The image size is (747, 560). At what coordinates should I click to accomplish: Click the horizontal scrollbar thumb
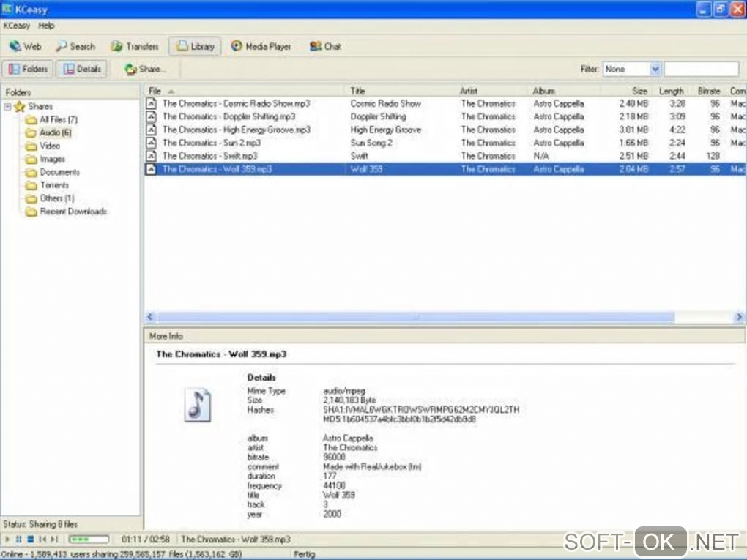click(x=416, y=317)
